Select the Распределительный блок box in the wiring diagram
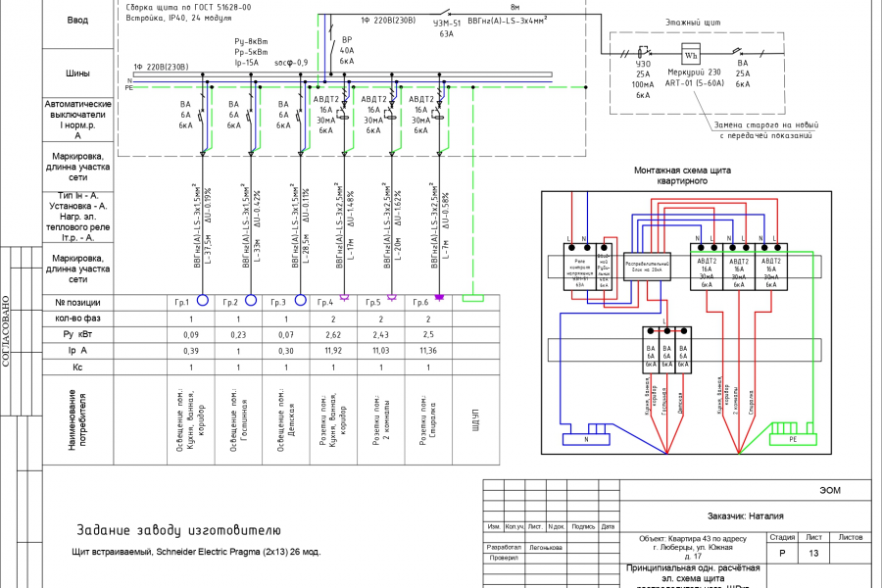 647,267
